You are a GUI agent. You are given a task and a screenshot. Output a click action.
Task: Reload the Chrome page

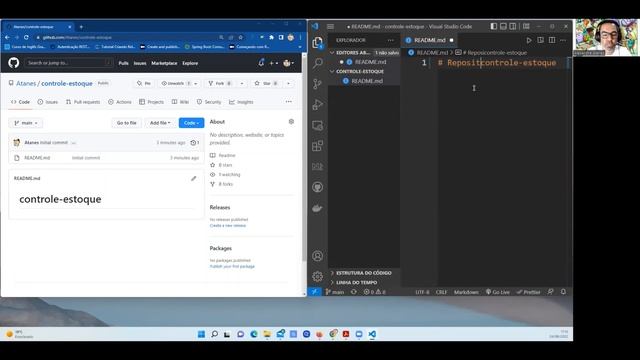click(x=26, y=37)
